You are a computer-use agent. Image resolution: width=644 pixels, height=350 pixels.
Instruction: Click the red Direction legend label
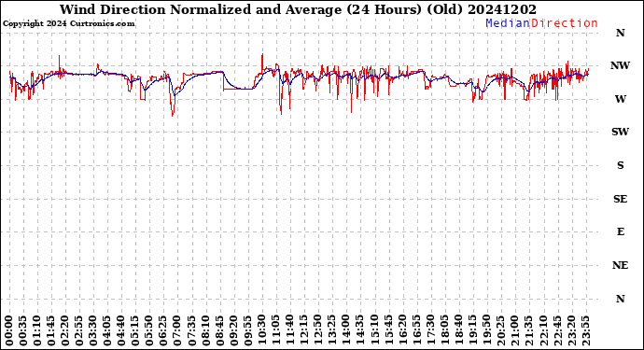[x=565, y=23]
